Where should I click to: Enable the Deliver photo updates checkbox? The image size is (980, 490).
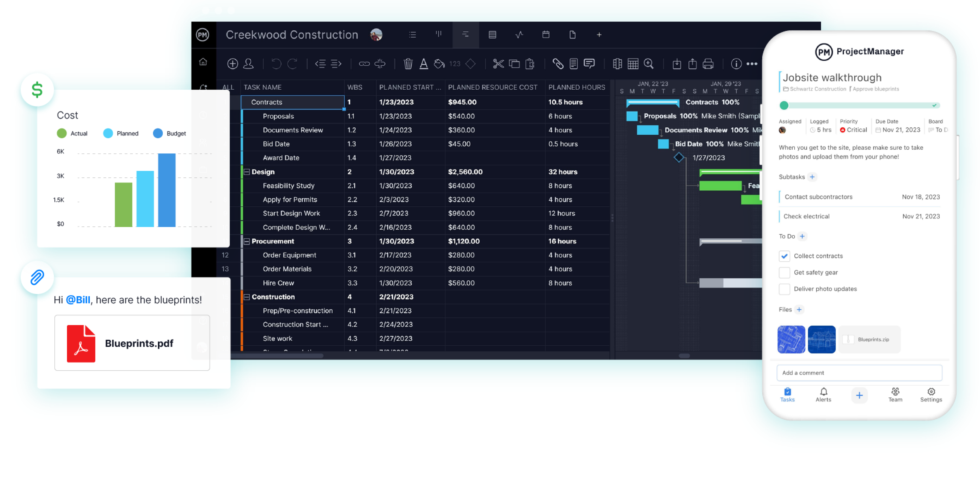[784, 289]
